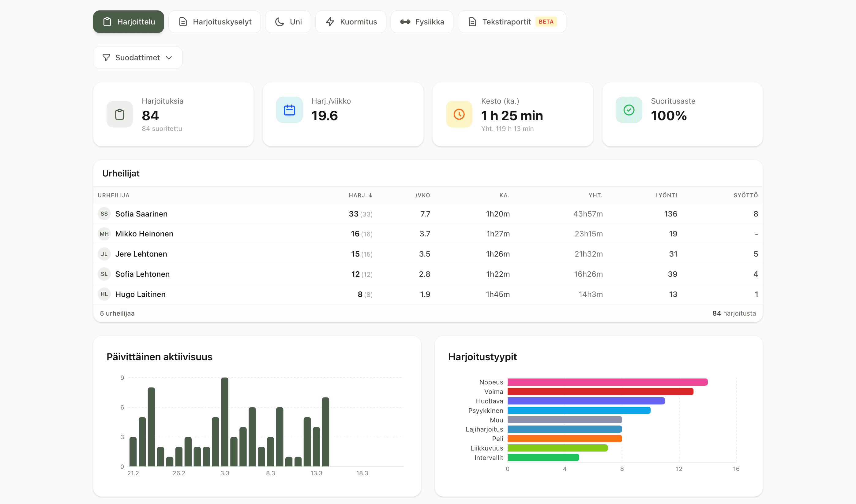Click the SS avatar for Sofia Saarinen
The height and width of the screenshot is (504, 856).
pyautogui.click(x=104, y=214)
